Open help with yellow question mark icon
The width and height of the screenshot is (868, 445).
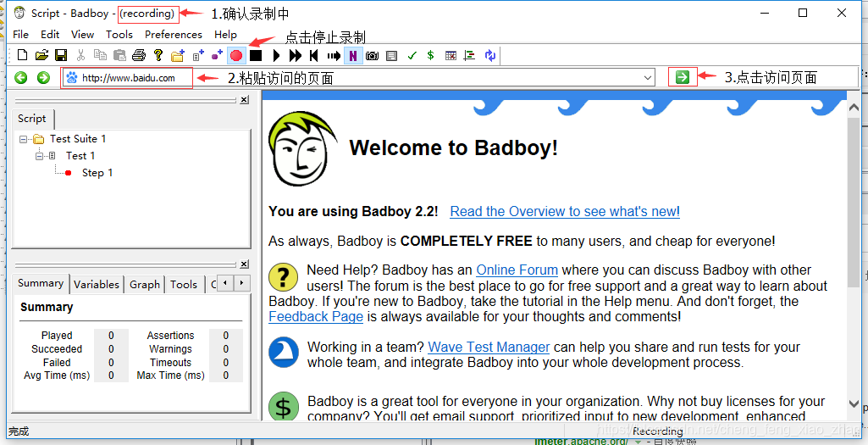pyautogui.click(x=158, y=55)
